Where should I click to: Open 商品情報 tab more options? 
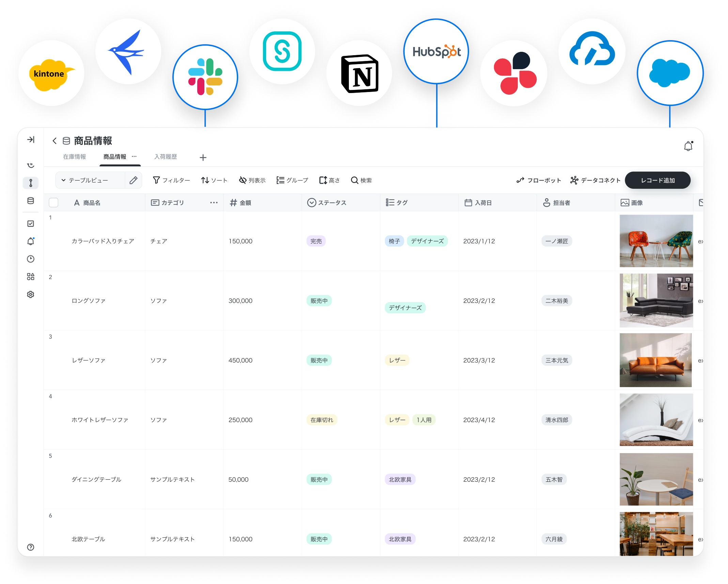point(134,156)
